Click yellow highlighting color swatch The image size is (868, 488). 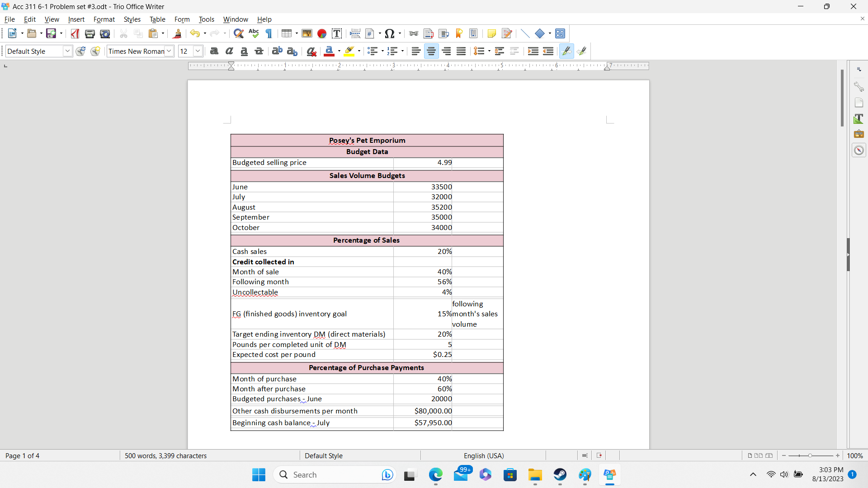pos(349,51)
